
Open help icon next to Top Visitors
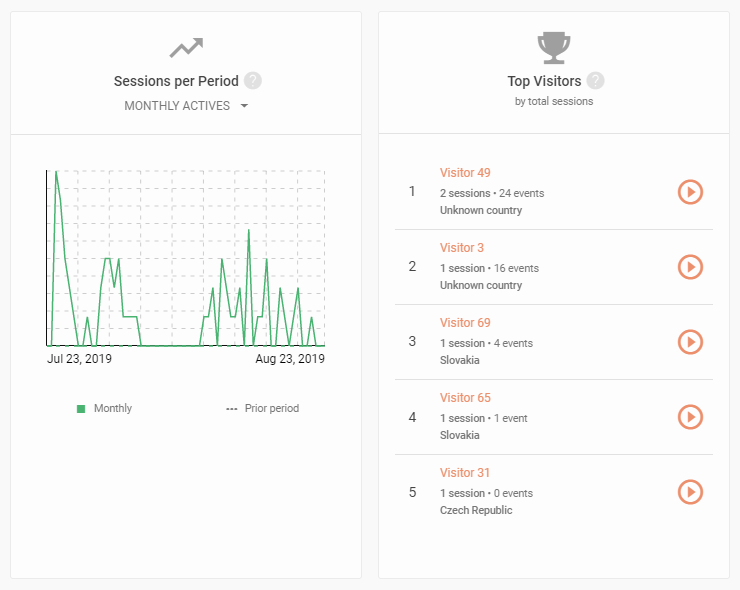coord(596,81)
